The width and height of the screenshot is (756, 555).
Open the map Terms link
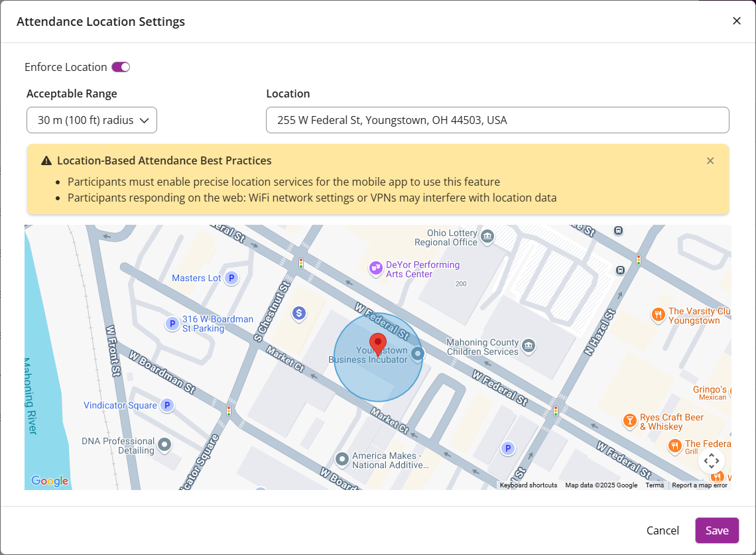pyautogui.click(x=655, y=485)
